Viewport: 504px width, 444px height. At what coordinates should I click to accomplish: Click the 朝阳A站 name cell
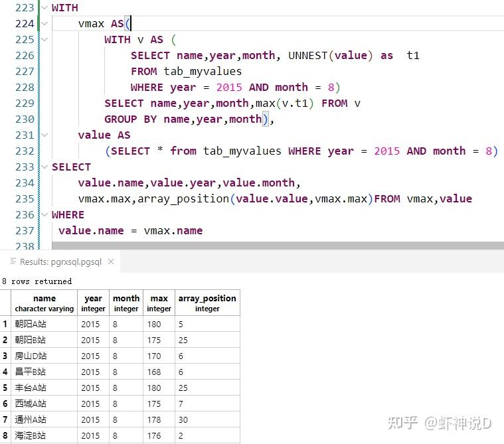click(x=44, y=324)
